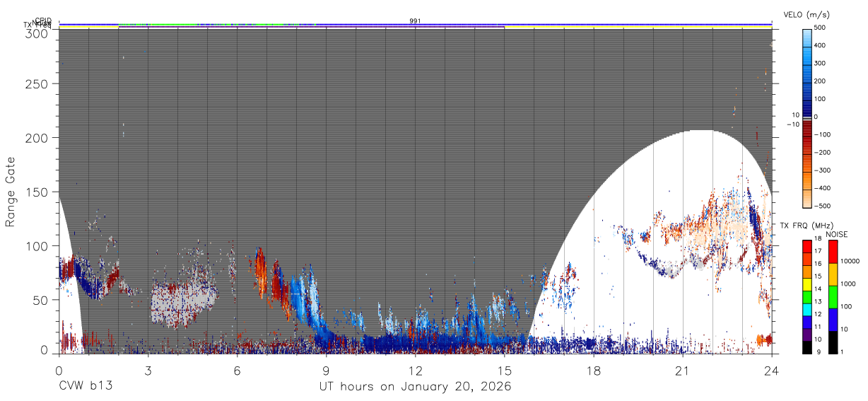Click the Range Gate axis title

click(11, 192)
